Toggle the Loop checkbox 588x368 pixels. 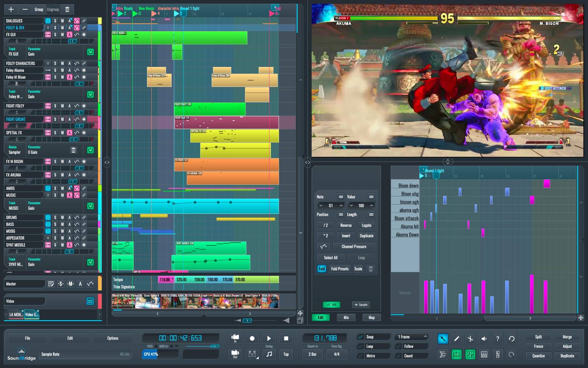360,346
